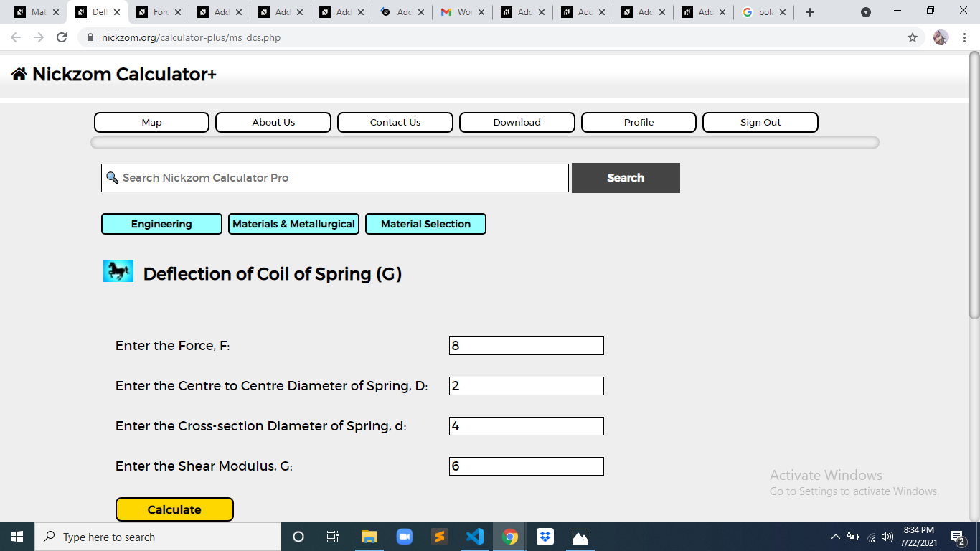Open Sublime Text from the taskbar

click(x=440, y=537)
